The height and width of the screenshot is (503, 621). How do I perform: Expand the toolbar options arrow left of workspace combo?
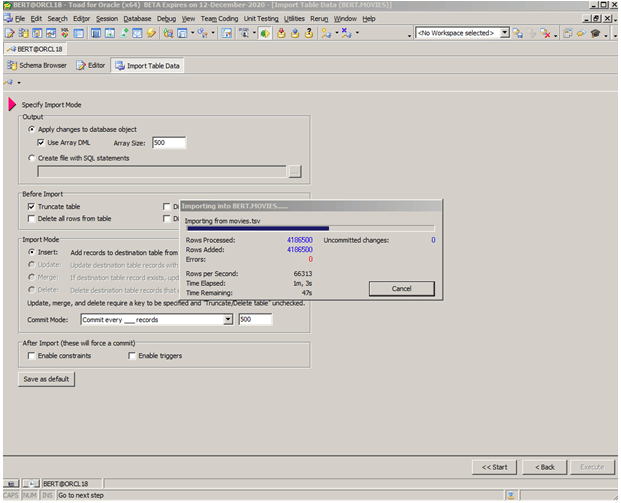click(x=410, y=36)
